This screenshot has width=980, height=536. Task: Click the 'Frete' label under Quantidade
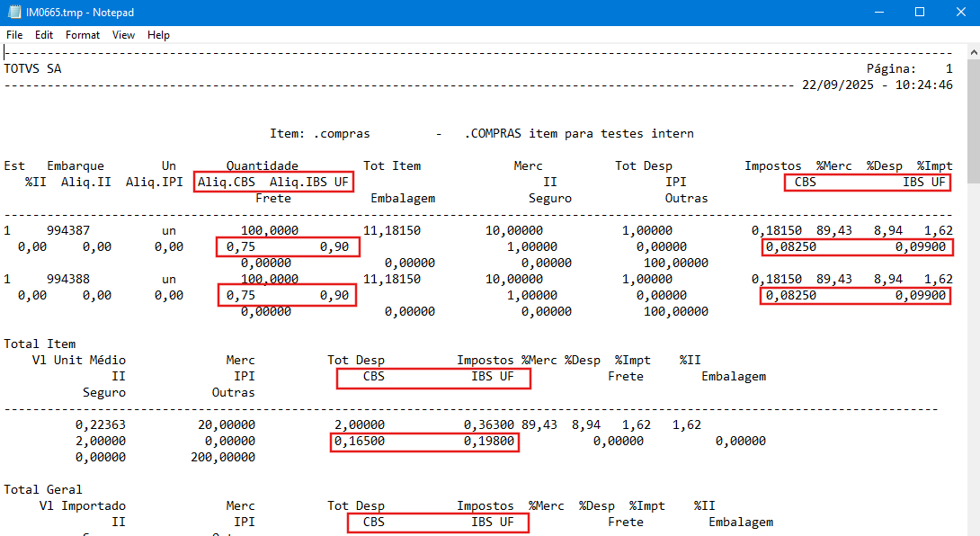273,198
